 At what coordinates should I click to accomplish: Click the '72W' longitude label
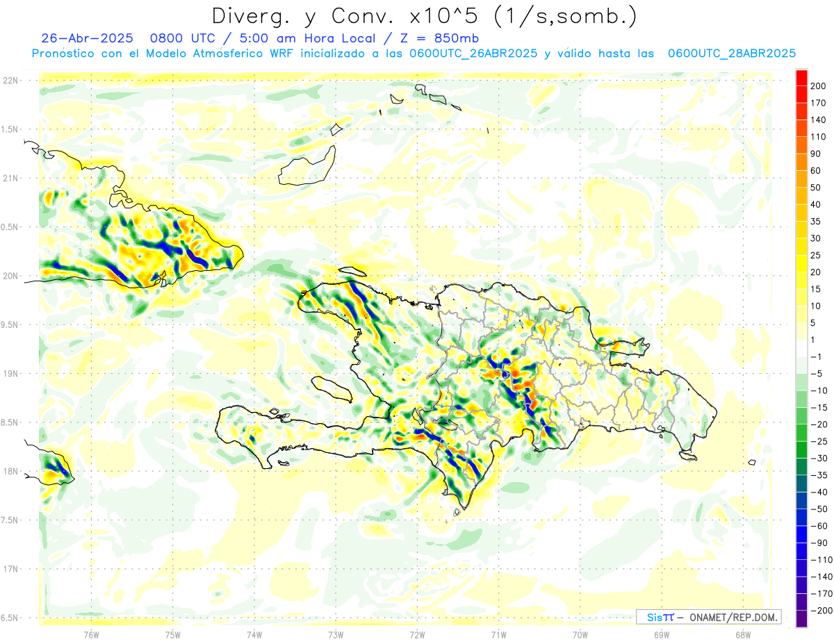pos(417,634)
